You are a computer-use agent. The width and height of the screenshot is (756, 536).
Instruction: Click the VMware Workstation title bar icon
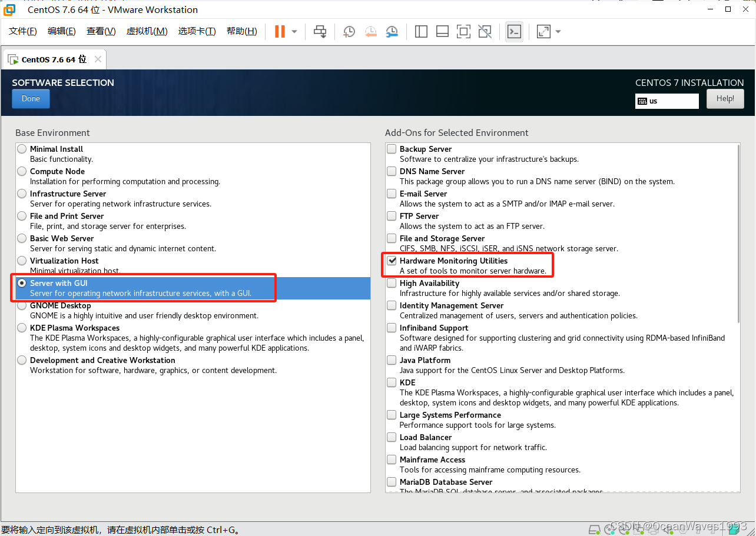coord(9,9)
